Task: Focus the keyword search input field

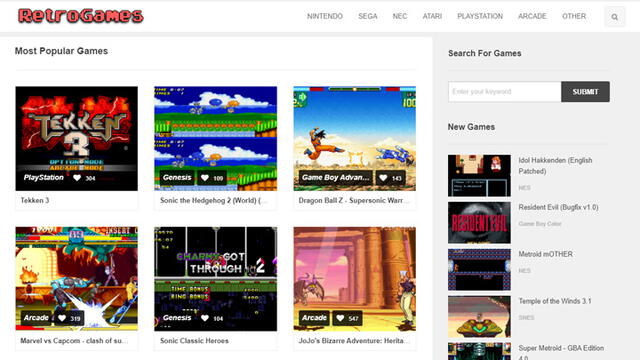Action: [504, 92]
